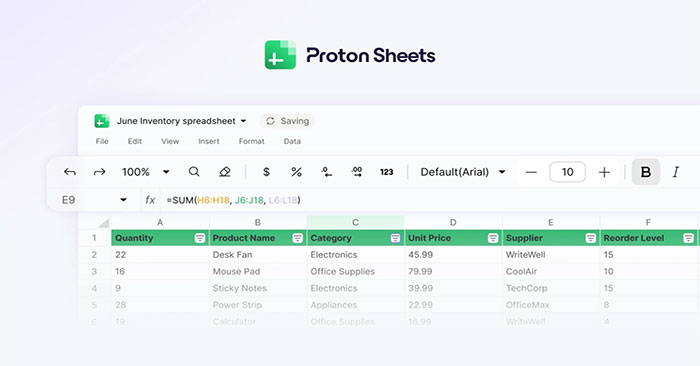Select column E header
Screen dimensions: 700x366
[x=551, y=222]
